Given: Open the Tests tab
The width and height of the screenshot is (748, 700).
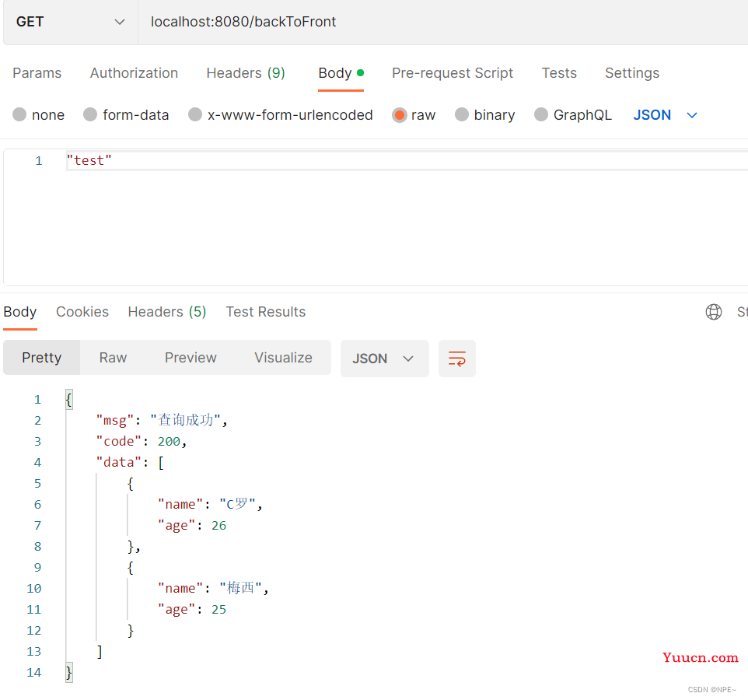Looking at the screenshot, I should point(559,73).
